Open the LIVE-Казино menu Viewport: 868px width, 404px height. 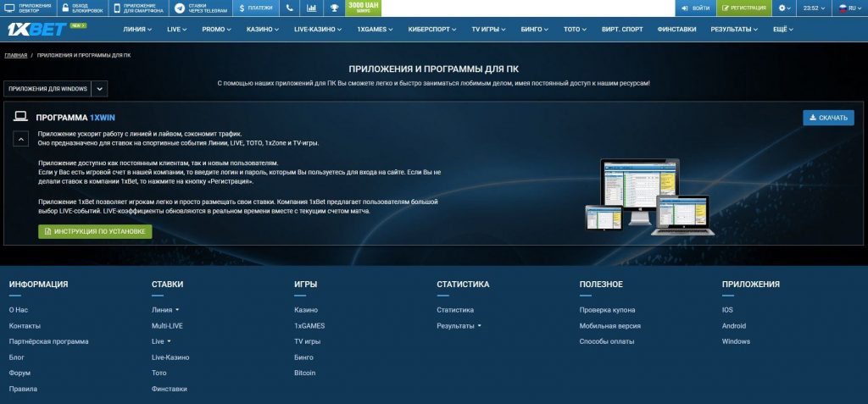[x=318, y=30]
